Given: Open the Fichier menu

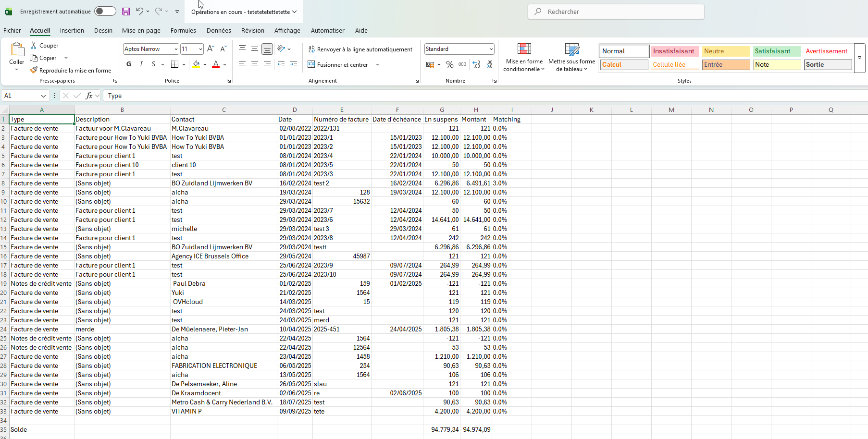Looking at the screenshot, I should (12, 30).
